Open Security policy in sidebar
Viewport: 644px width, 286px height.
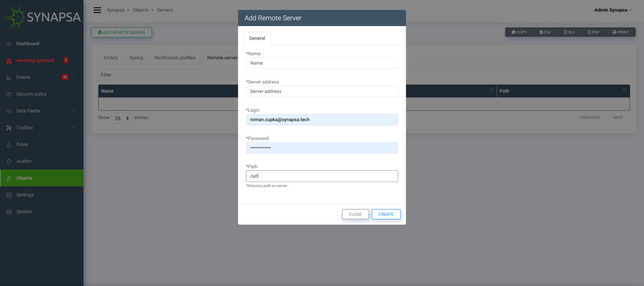tap(32, 94)
